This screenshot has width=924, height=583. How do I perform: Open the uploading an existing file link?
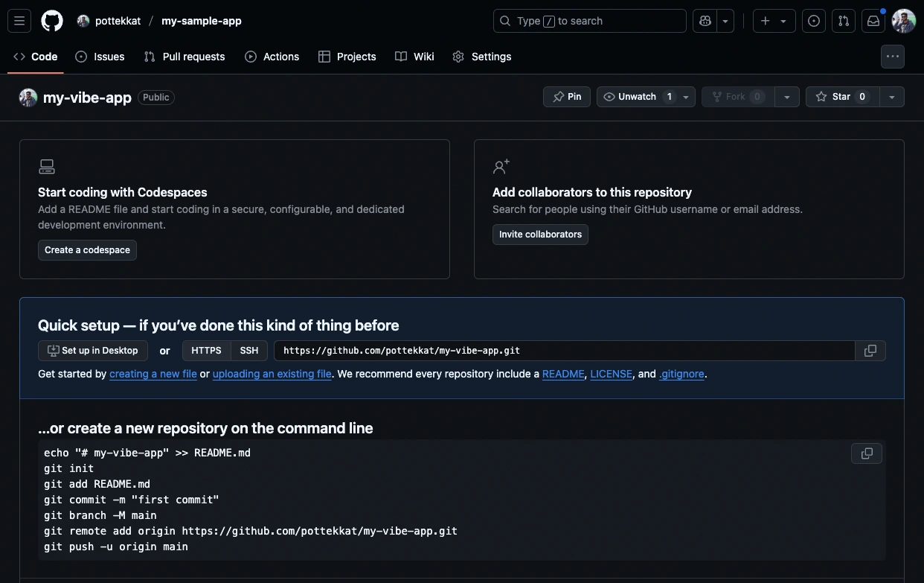(272, 374)
